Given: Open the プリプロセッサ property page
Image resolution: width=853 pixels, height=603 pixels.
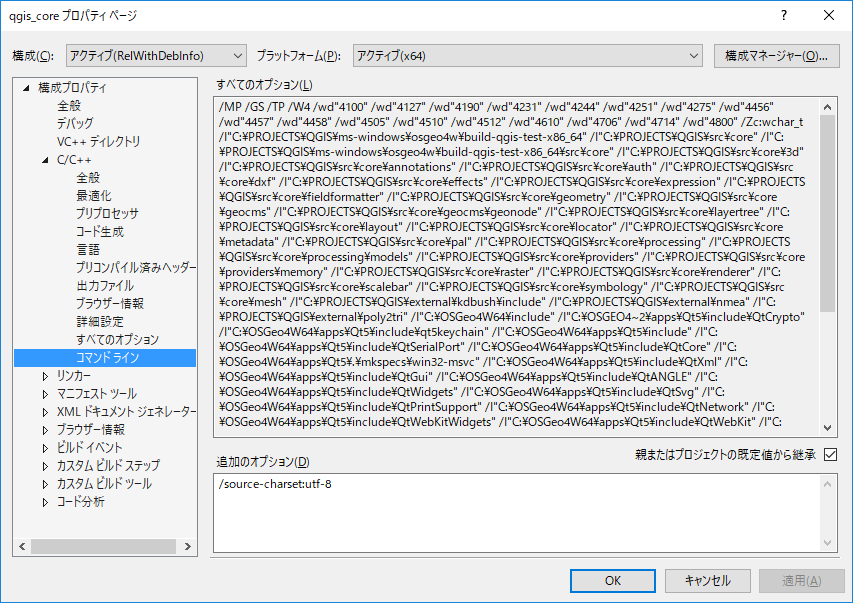Looking at the screenshot, I should coord(107,214).
